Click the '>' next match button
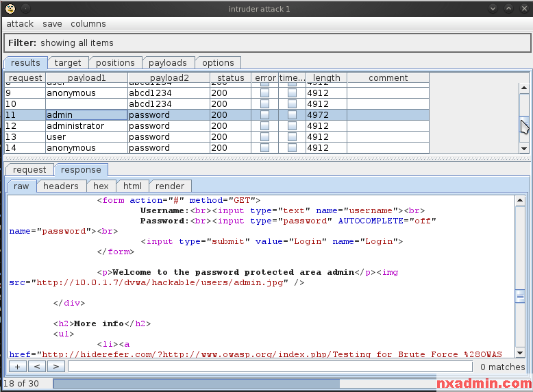Screen dimensions: 533x392 pos(56,367)
